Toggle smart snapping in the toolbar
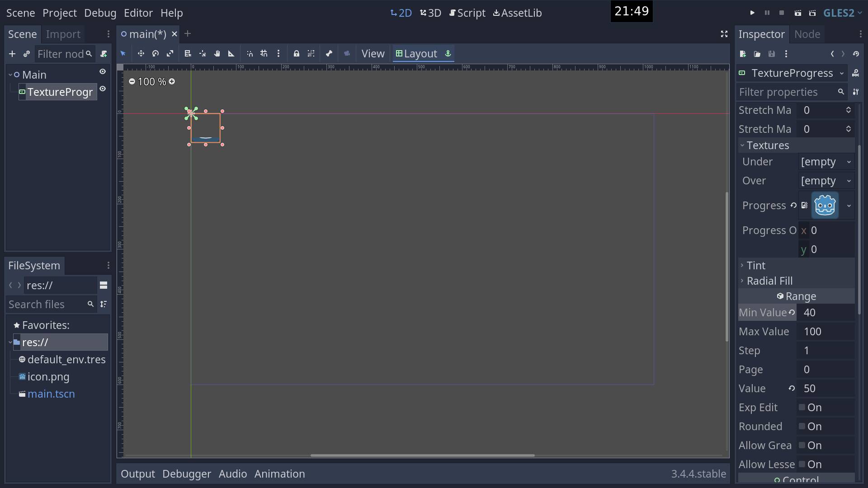 coord(249,53)
